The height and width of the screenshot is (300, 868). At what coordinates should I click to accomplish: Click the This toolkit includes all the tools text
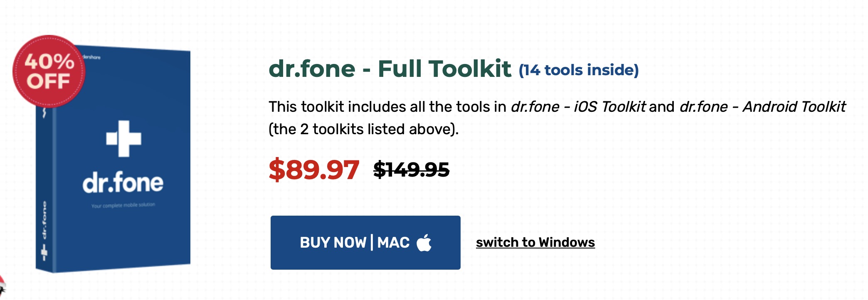tap(387, 107)
